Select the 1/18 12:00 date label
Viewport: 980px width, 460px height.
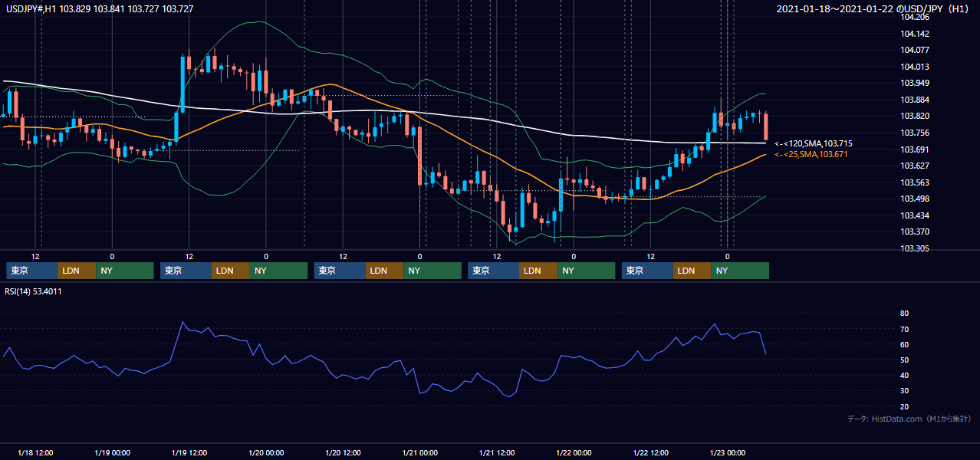[35, 452]
